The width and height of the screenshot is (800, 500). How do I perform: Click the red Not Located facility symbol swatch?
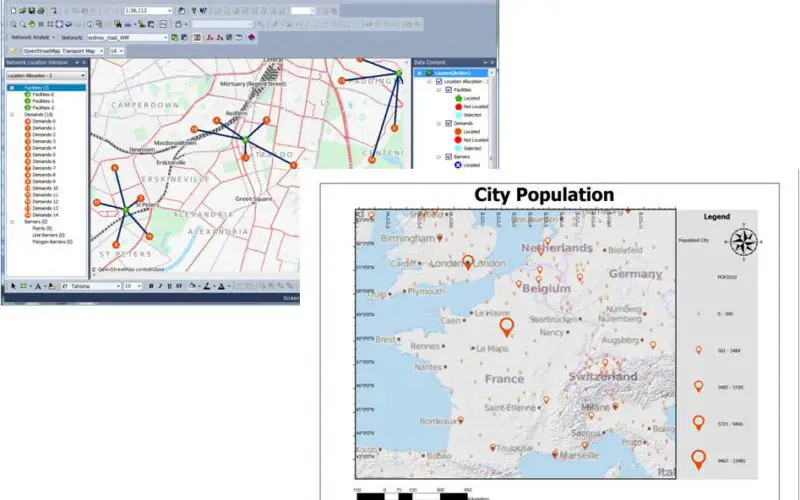coord(458,107)
